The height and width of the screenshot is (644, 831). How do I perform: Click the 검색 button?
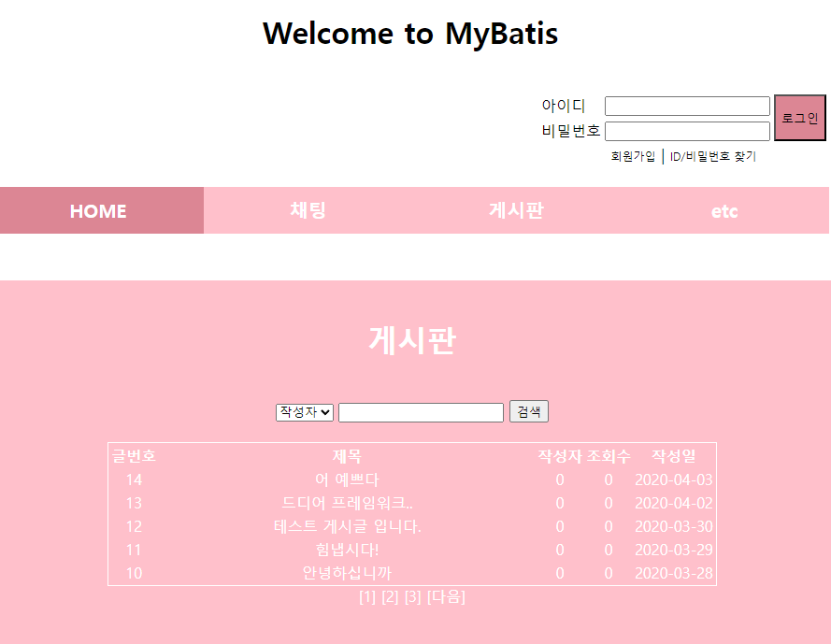[x=529, y=411]
